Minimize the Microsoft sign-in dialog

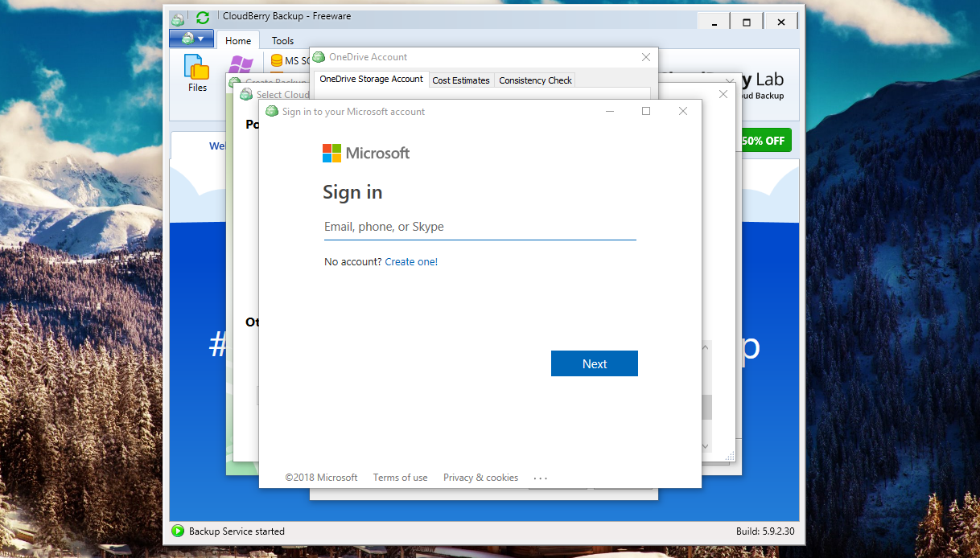point(608,111)
